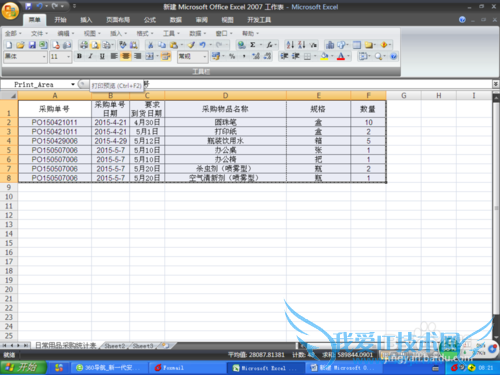This screenshot has width=500, height=375.
Task: Click the 360 browser taskbar button
Action: (108, 368)
